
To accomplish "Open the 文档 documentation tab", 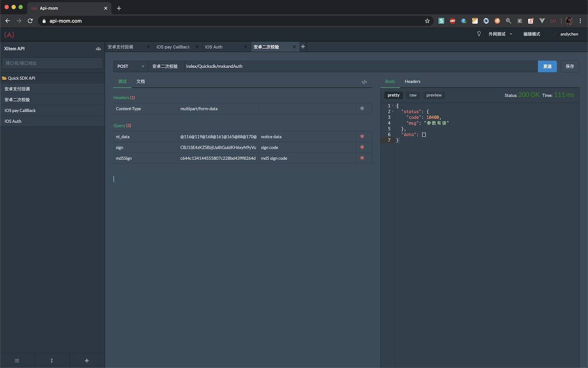I will [141, 81].
